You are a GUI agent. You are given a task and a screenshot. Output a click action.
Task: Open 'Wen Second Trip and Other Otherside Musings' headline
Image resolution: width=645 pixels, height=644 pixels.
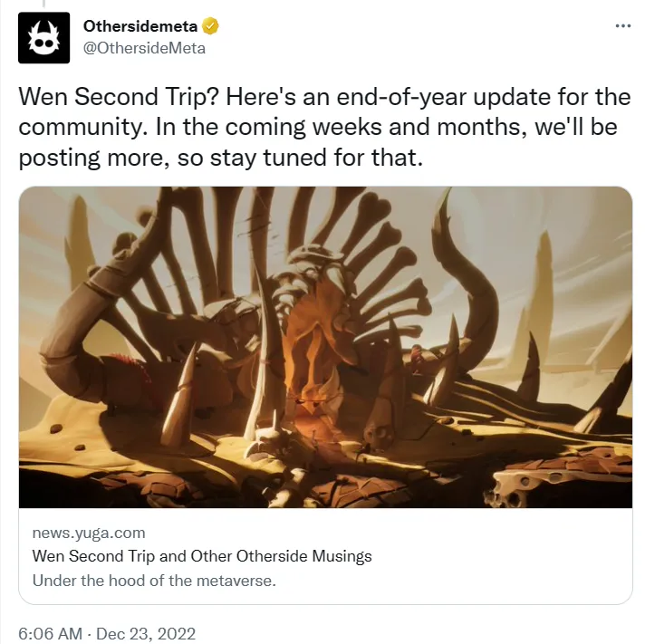(x=202, y=556)
